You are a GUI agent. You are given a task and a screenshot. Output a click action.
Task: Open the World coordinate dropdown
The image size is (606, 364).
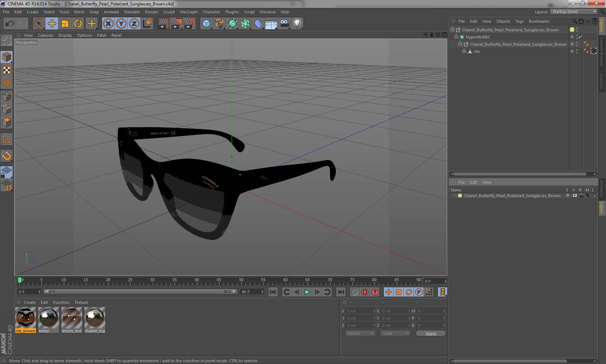(x=360, y=333)
